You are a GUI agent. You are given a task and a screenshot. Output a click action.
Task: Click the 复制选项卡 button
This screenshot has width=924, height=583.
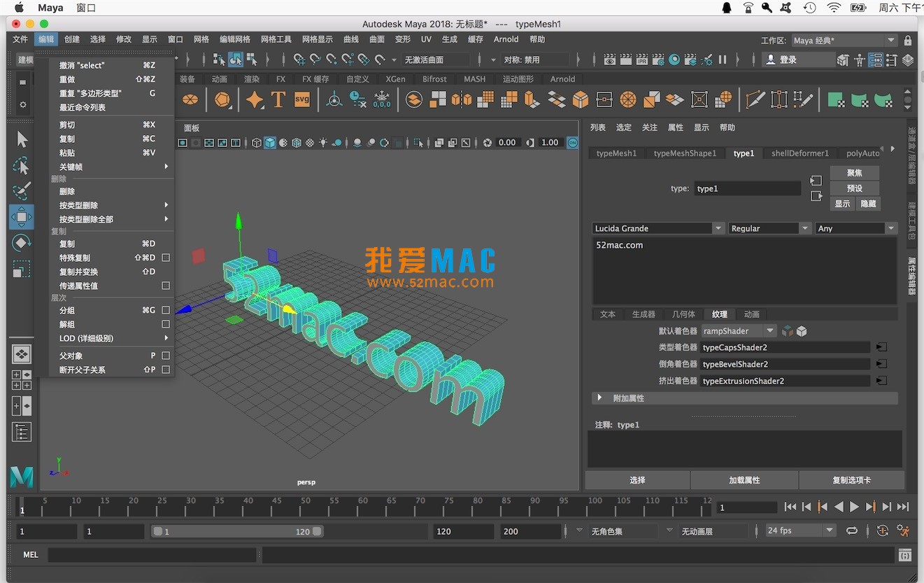[852, 480]
